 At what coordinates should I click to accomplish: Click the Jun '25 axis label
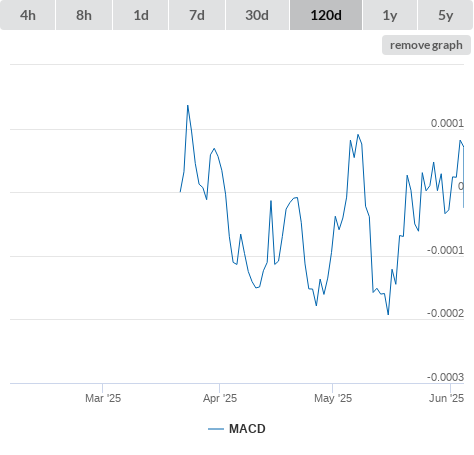[446, 398]
